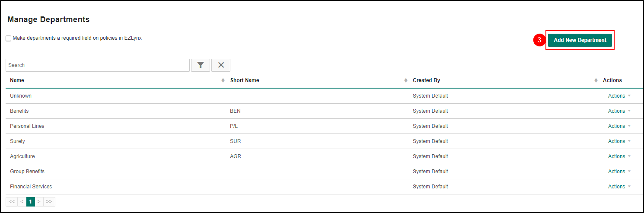Image resolution: width=644 pixels, height=213 pixels.
Task: Sort by Short Name column arrow icon
Action: [x=406, y=80]
